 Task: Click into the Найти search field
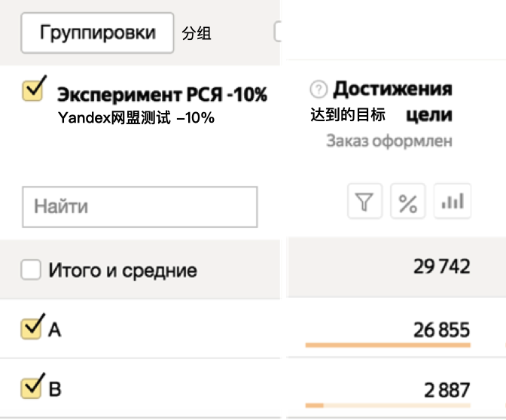coord(140,206)
